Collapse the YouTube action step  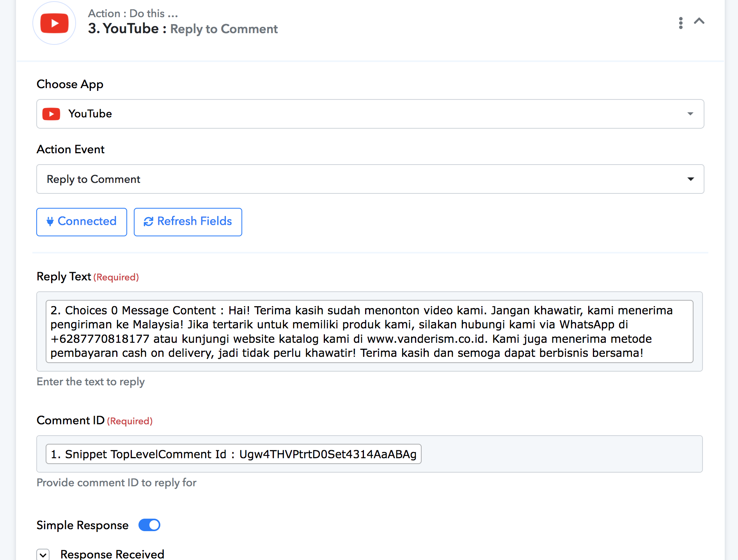[x=699, y=21]
